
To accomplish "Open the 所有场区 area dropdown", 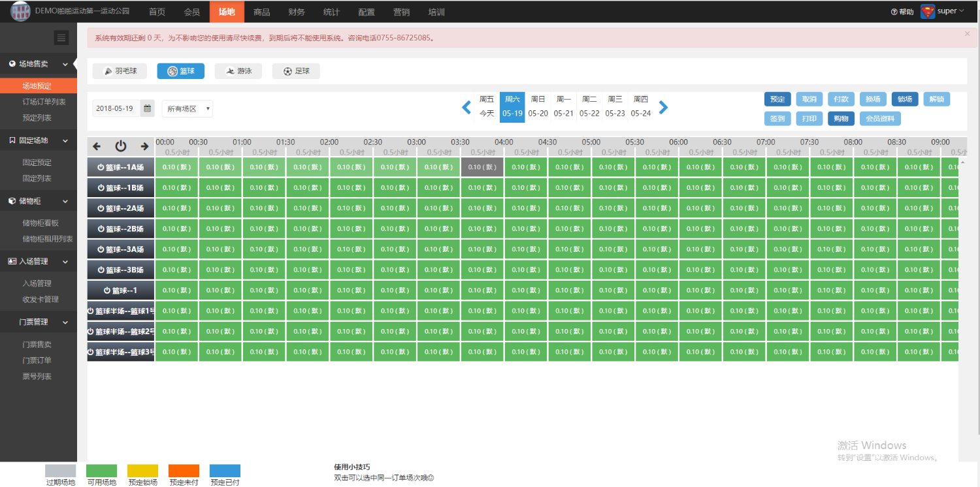I will coord(188,108).
